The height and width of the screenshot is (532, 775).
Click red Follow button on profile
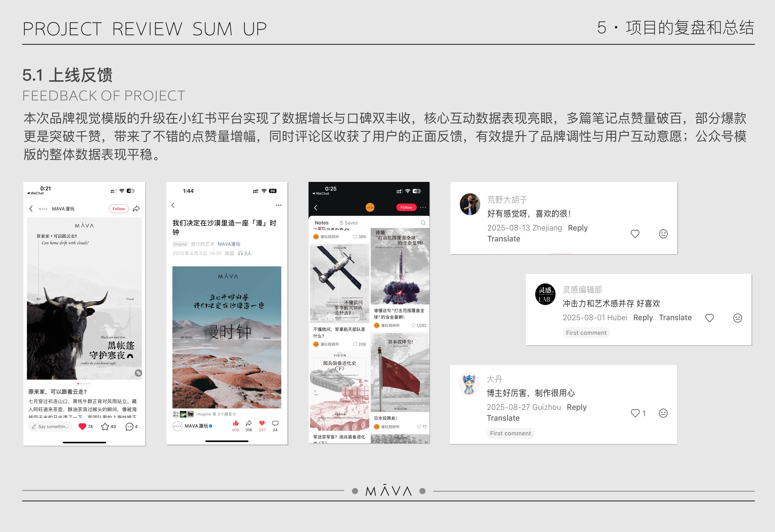pos(406,207)
